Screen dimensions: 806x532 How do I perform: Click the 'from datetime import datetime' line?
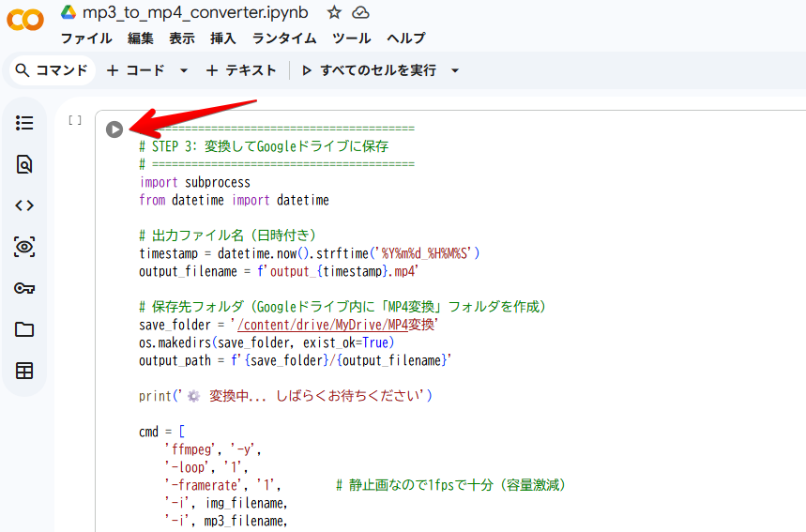coord(234,200)
